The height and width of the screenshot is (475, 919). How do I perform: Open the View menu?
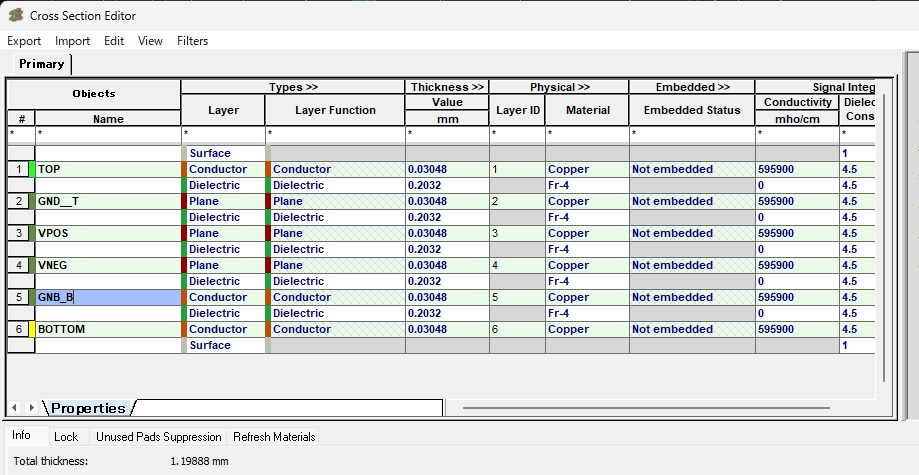[150, 41]
